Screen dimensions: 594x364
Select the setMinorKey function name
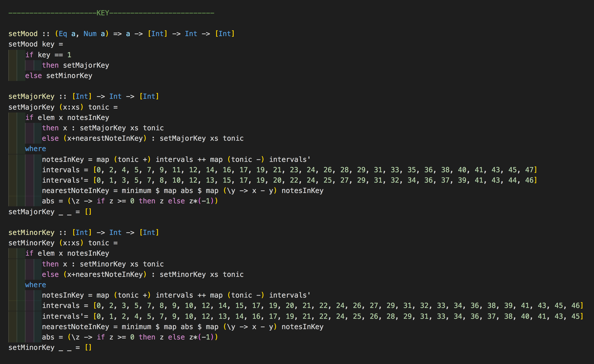coord(31,232)
